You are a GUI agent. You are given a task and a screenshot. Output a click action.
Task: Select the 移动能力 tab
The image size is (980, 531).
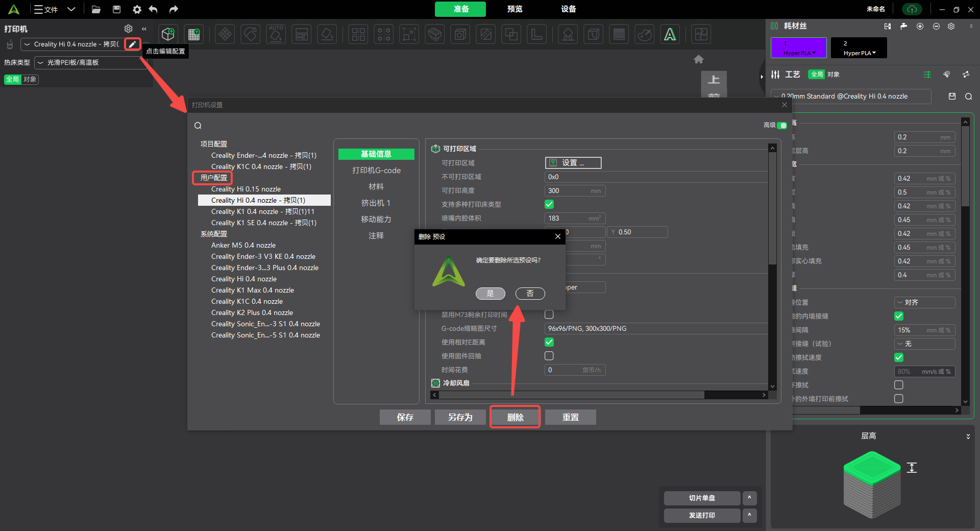pyautogui.click(x=376, y=220)
